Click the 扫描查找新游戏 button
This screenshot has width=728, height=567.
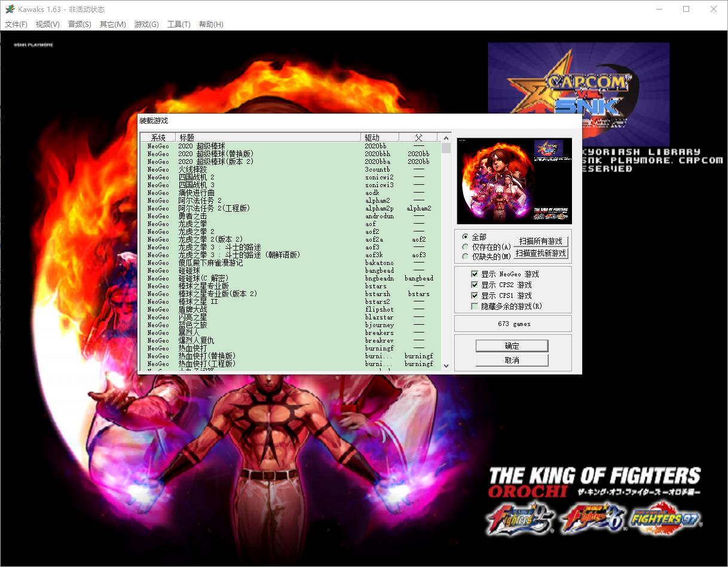pos(540,254)
